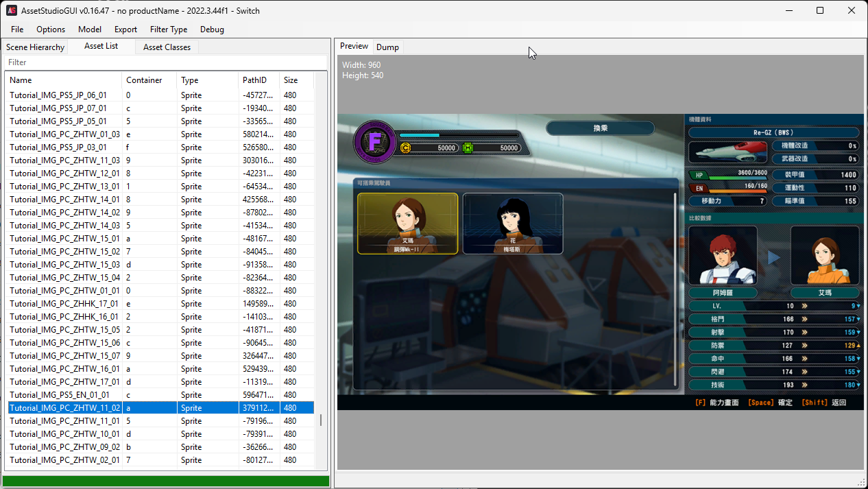Open the Debug menu

click(x=212, y=29)
